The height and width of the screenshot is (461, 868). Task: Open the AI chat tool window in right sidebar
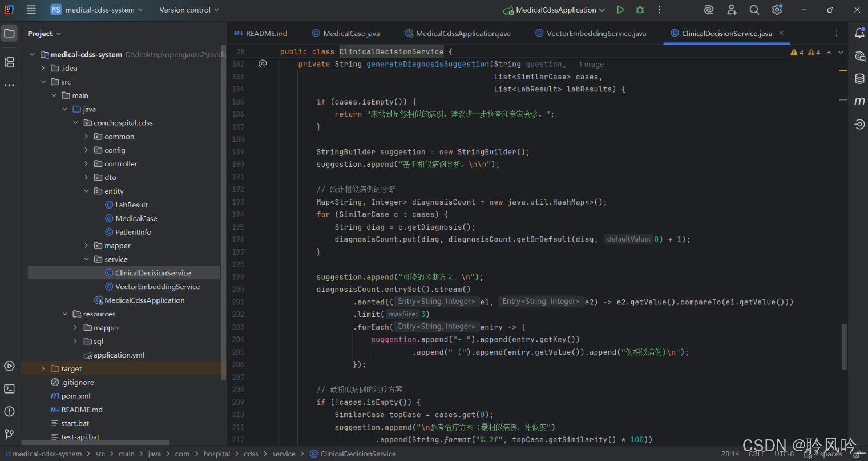tap(859, 56)
